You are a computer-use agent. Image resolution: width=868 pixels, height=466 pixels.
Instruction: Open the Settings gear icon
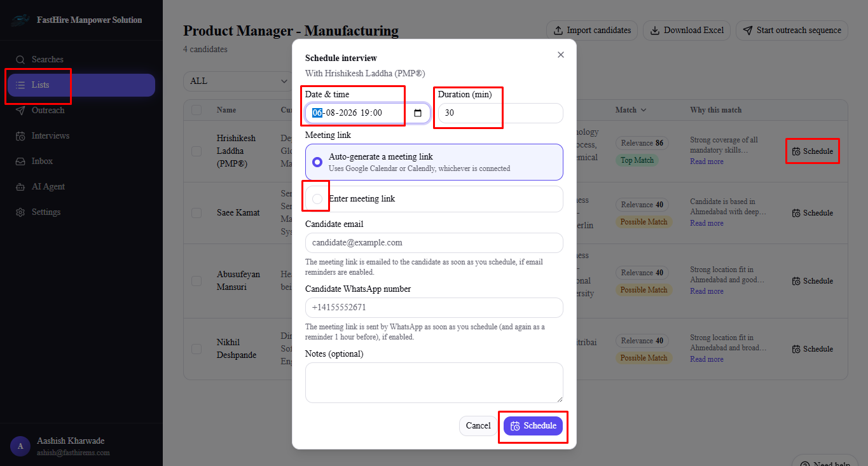[21, 212]
